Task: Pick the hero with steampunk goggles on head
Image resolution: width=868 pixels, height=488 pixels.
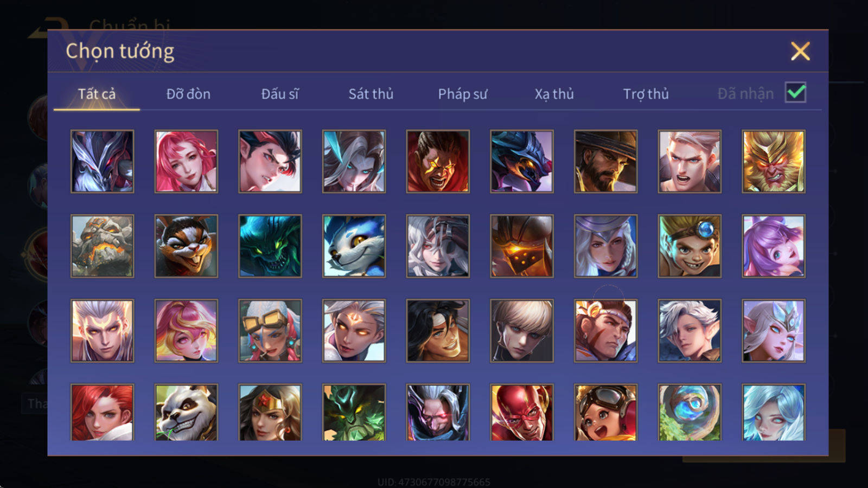Action: tap(270, 330)
